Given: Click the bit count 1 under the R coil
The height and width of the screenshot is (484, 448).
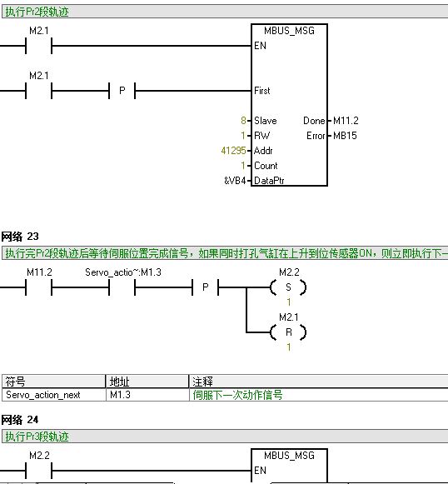Looking at the screenshot, I should [x=289, y=347].
